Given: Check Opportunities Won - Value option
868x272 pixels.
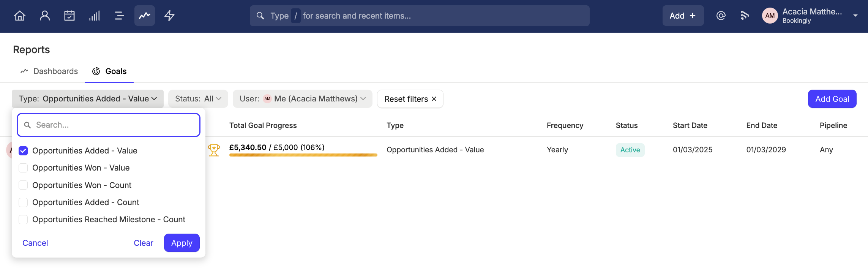Looking at the screenshot, I should point(23,168).
